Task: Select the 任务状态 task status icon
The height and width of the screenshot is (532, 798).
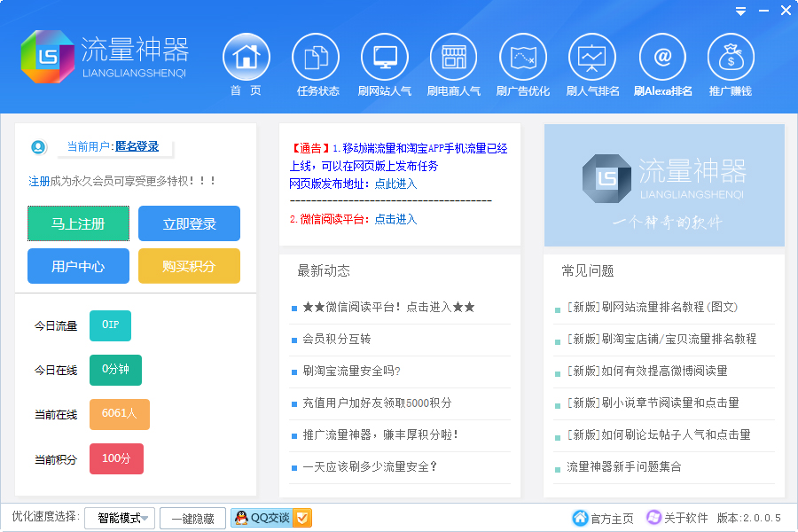Action: [x=316, y=58]
